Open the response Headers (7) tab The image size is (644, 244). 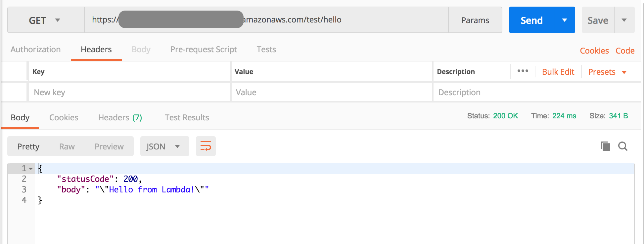click(x=120, y=117)
